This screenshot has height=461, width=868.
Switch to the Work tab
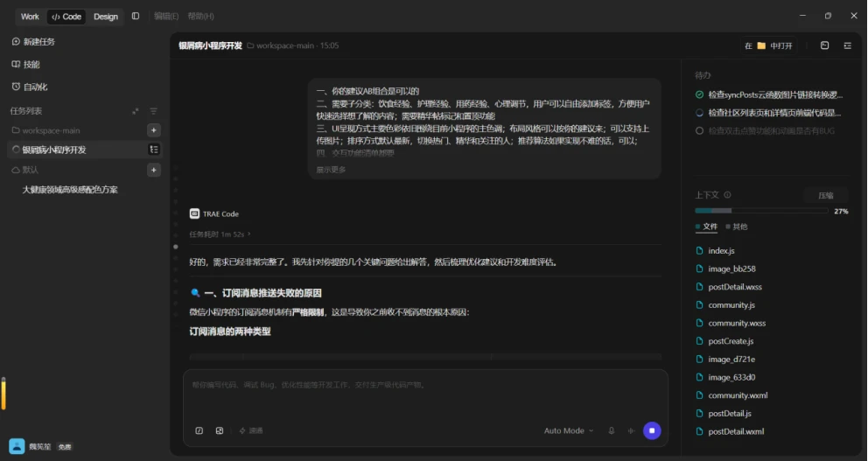pos(30,17)
